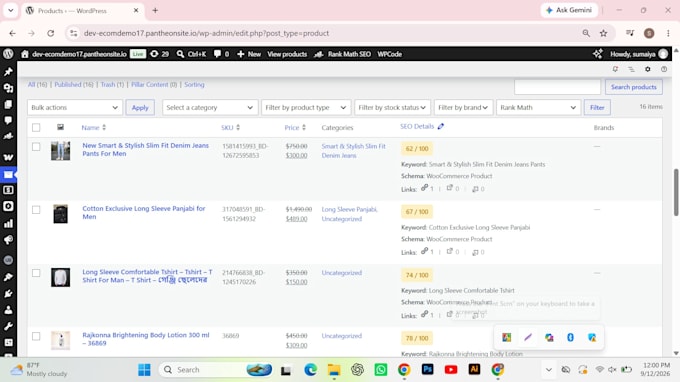Open the Tools wrench icon in sidebar
680x382 pixels.
(x=8, y=326)
